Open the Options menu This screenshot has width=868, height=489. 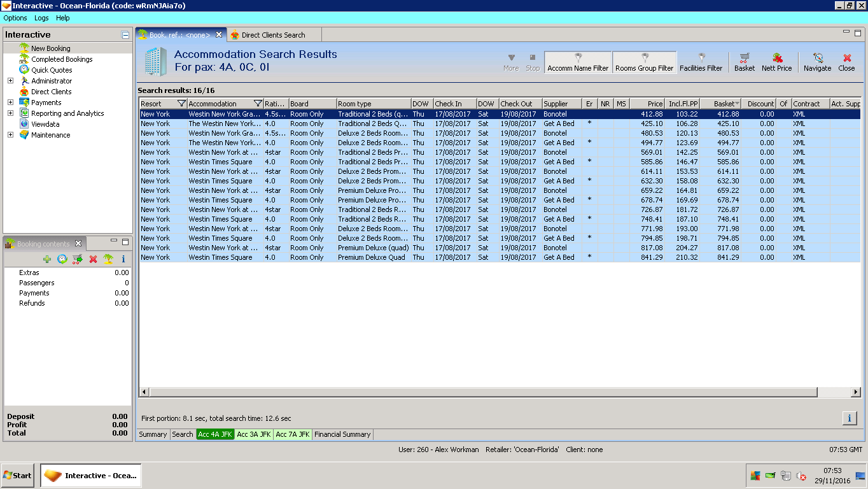tap(15, 18)
